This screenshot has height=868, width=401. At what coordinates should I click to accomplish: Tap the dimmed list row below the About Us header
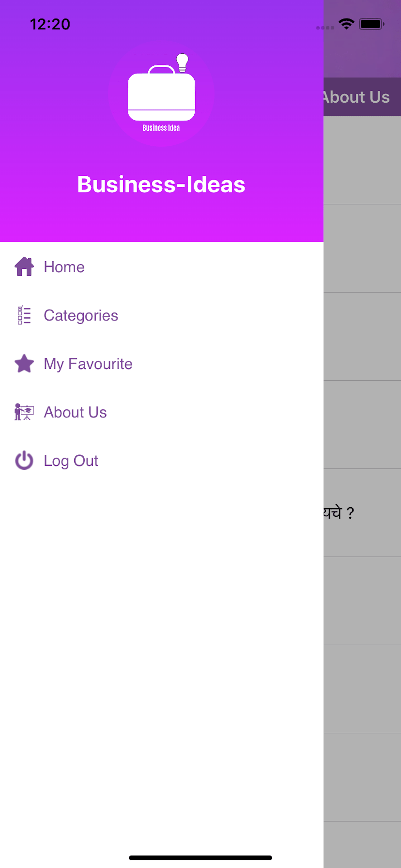coord(362,160)
